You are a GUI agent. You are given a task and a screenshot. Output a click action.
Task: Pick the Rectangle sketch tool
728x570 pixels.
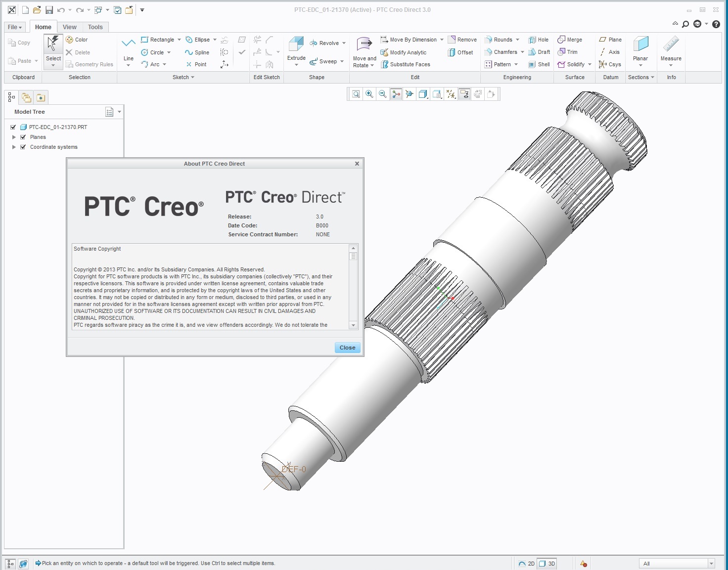tap(157, 40)
